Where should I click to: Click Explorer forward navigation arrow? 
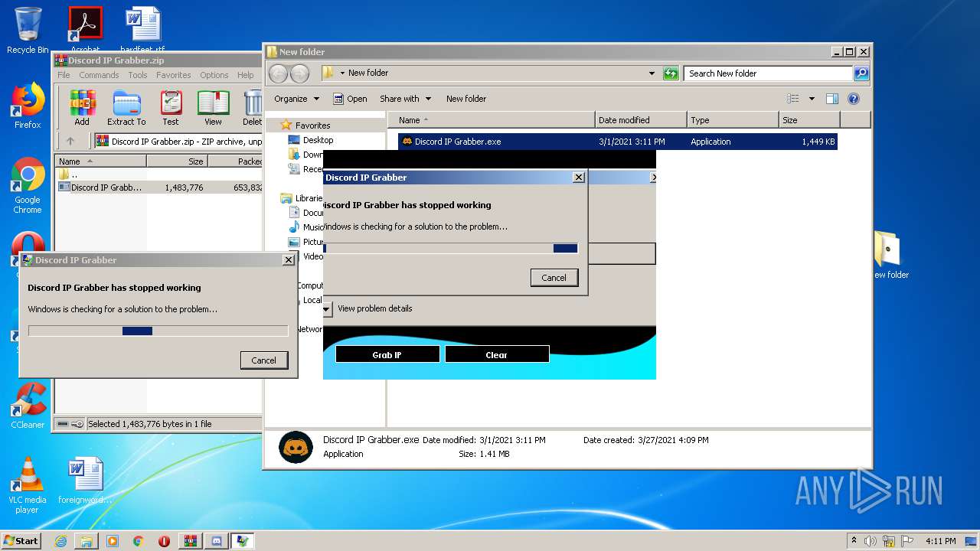(299, 73)
